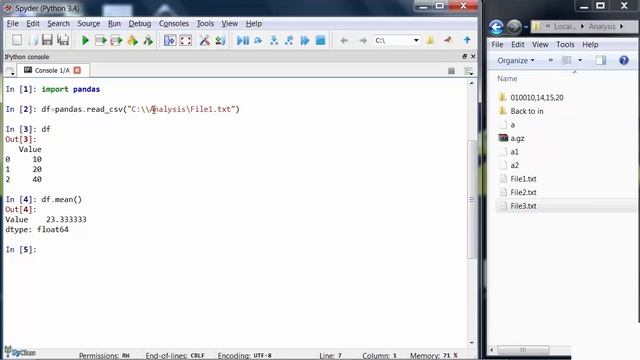
Task: Click the Save all files icon
Action: 63,40
